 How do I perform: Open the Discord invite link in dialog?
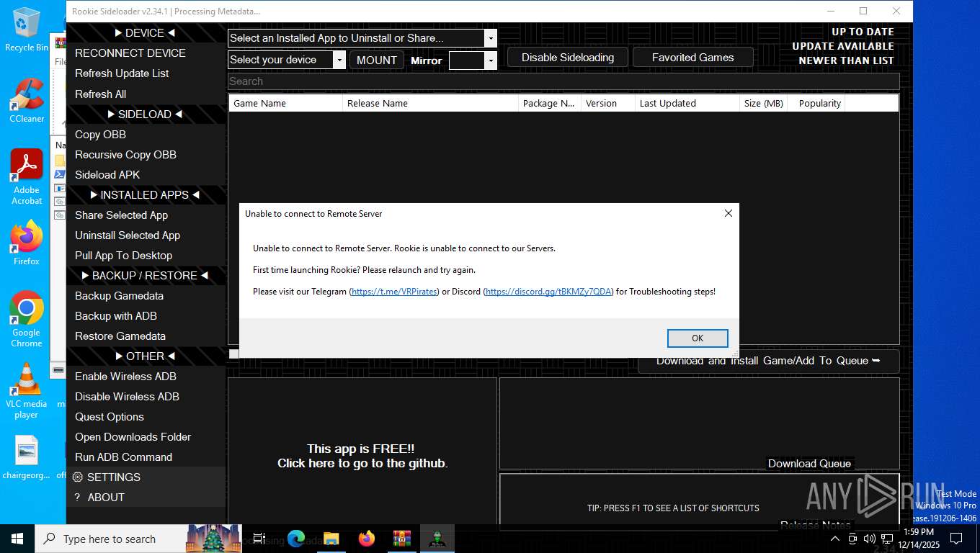(x=548, y=292)
